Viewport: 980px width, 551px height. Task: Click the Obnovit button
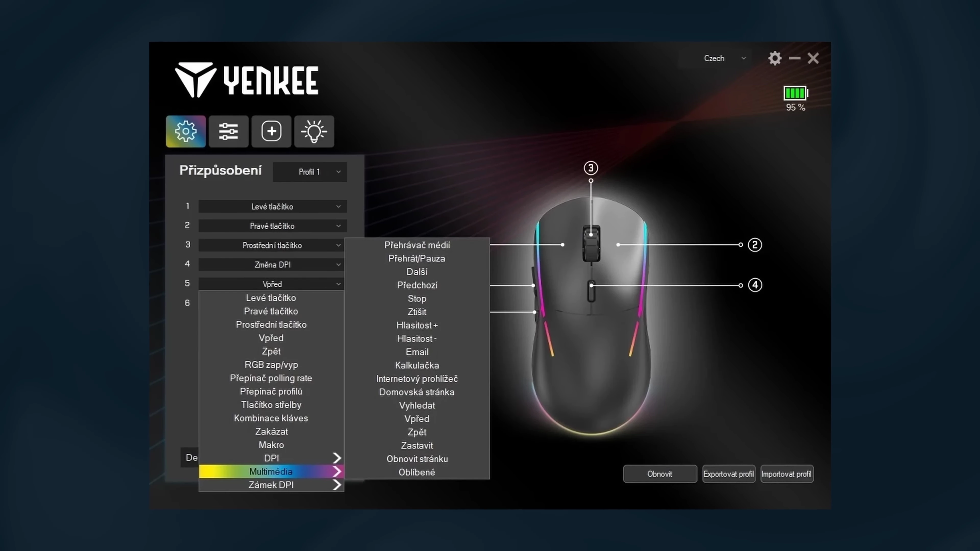[660, 474]
